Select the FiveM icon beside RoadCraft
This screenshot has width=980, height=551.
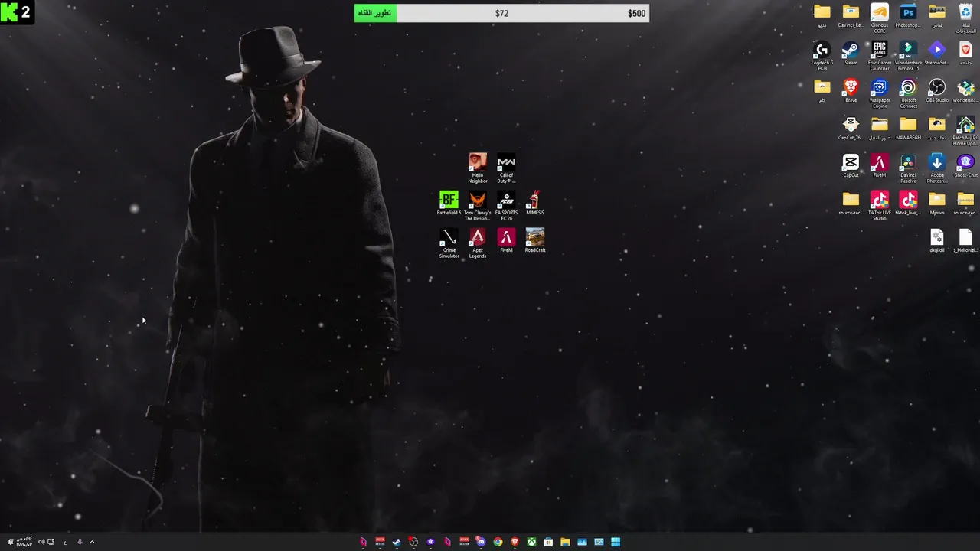506,240
